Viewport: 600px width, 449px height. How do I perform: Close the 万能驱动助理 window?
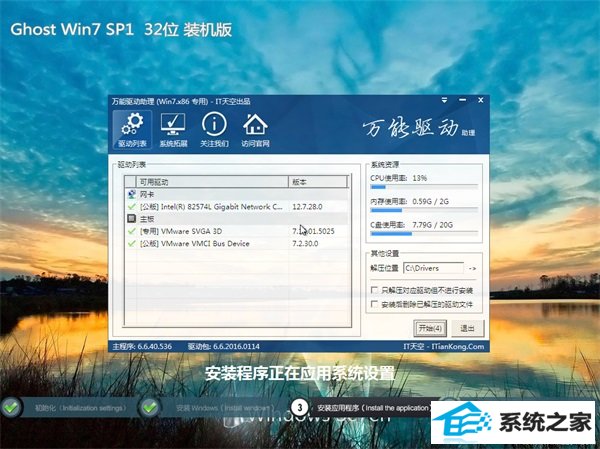pos(481,100)
